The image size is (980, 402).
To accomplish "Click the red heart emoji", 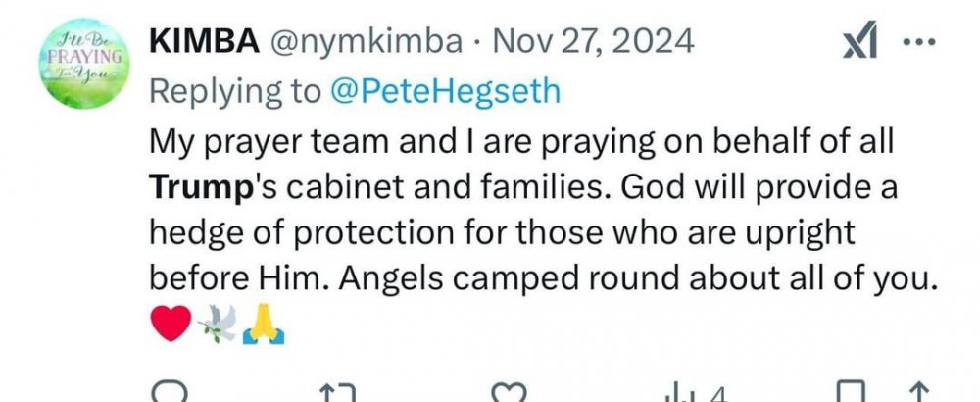I will pyautogui.click(x=171, y=325).
